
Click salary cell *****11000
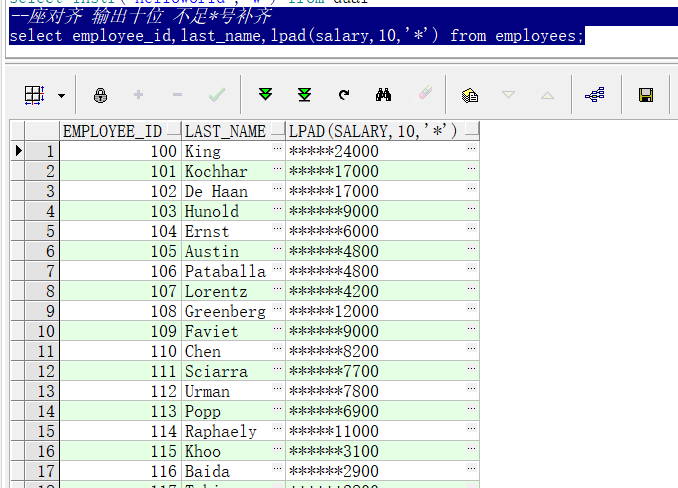coord(382,431)
